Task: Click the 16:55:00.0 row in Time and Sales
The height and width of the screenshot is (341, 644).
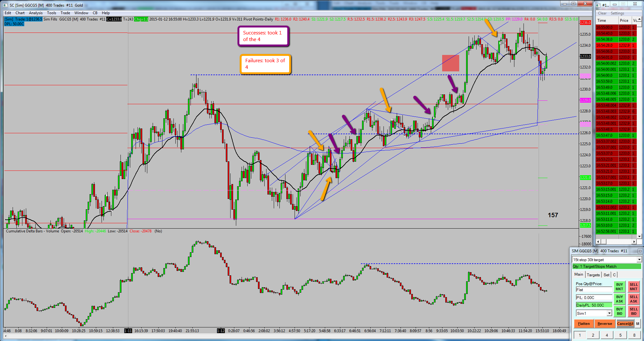Action: [x=616, y=27]
